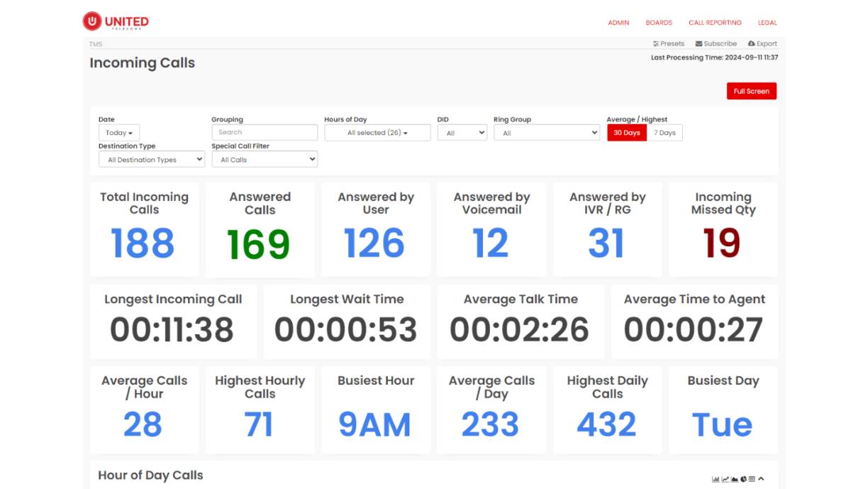Go to the CALL REPORTING menu
Screen dimensions: 868x489
(714, 22)
